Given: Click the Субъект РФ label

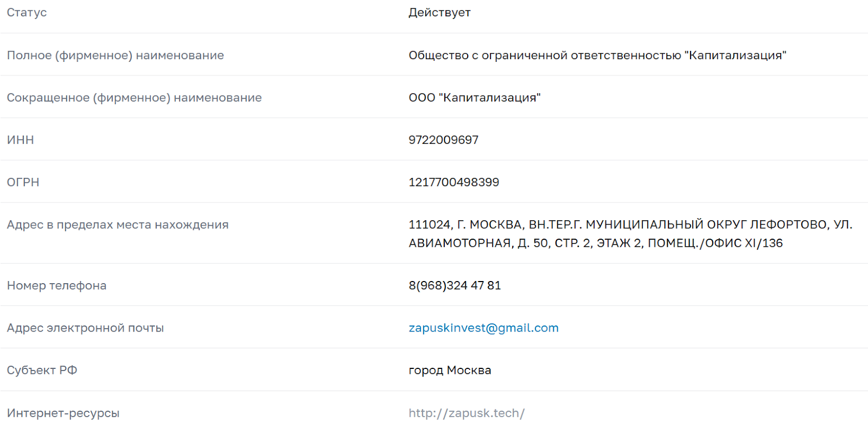Looking at the screenshot, I should tap(42, 370).
